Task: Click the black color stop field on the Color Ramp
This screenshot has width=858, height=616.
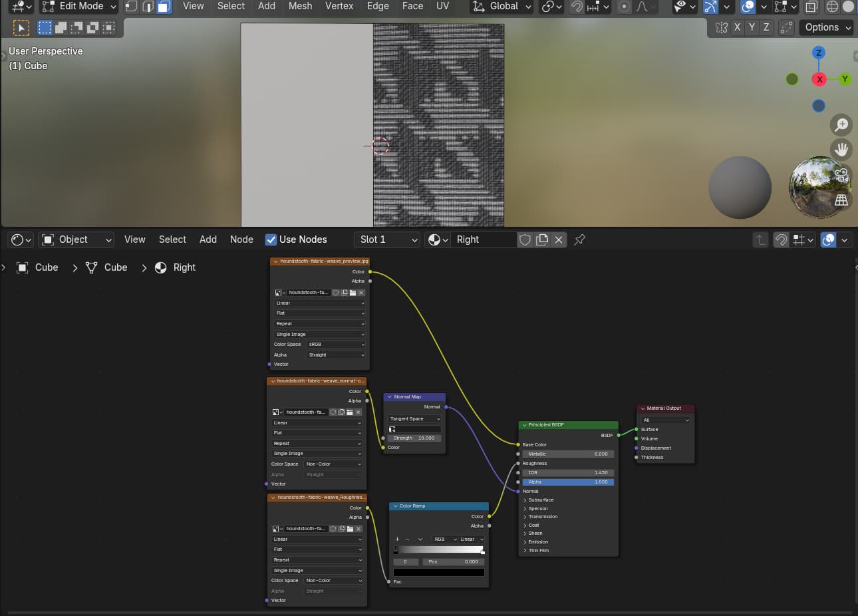Action: click(438, 571)
